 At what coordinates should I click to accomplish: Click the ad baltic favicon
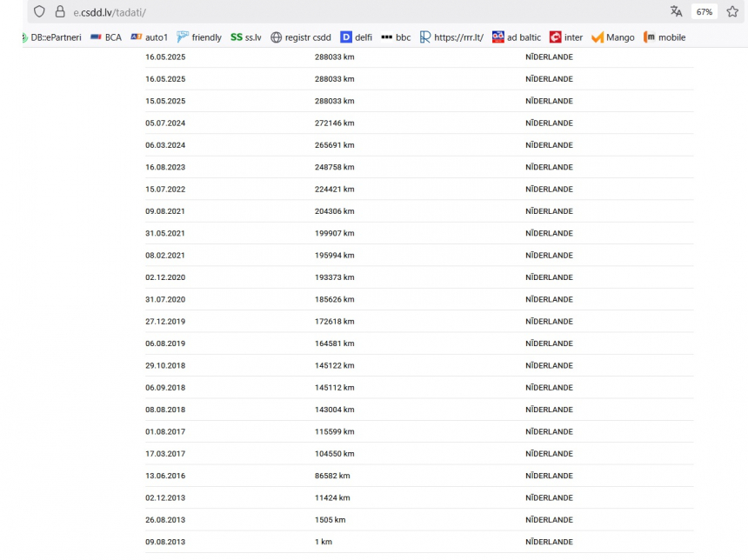[498, 37]
